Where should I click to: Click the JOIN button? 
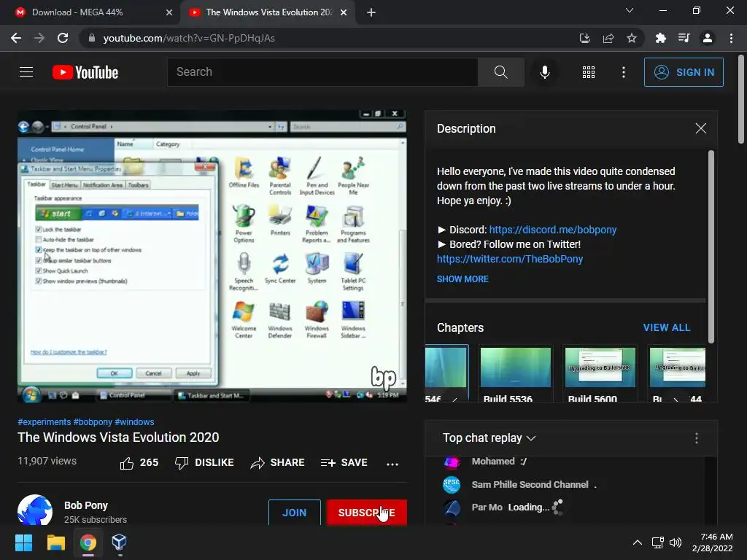(295, 513)
